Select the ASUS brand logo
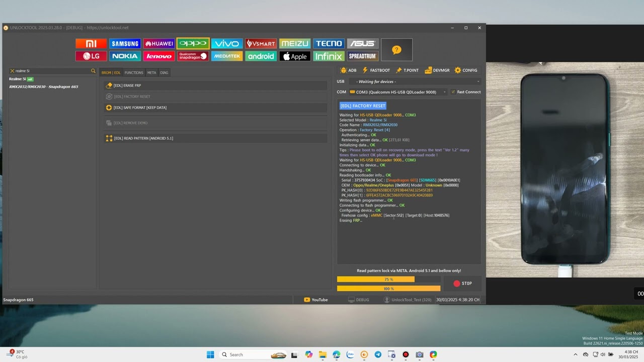Viewport: 644px width, 362px height. point(363,44)
